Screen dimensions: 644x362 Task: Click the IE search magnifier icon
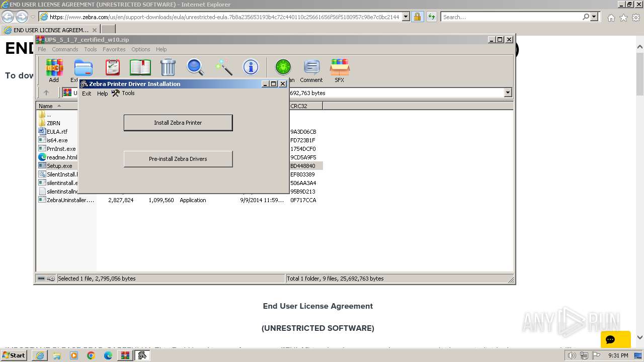[586, 17]
